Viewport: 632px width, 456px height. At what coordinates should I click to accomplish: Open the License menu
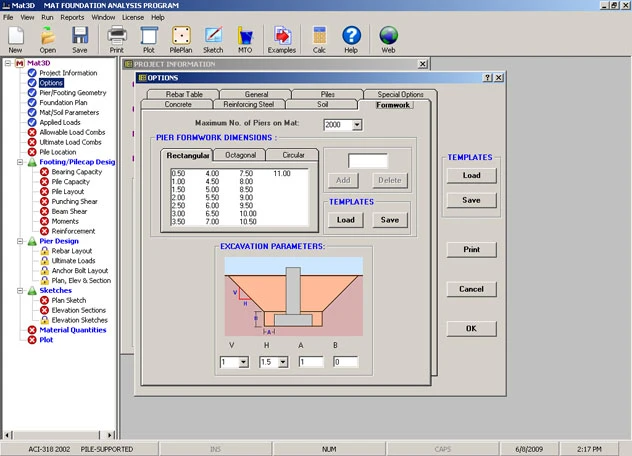[x=133, y=17]
